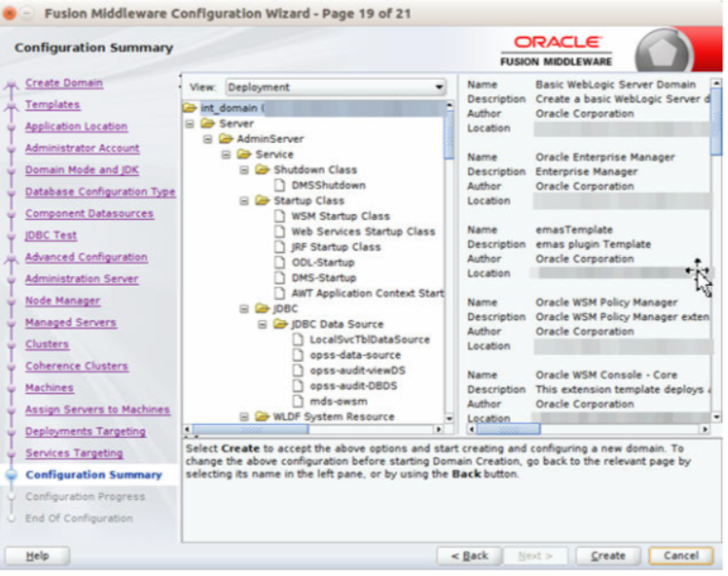Click the Cancel button
Screen dimensions: 728x576
click(x=680, y=556)
